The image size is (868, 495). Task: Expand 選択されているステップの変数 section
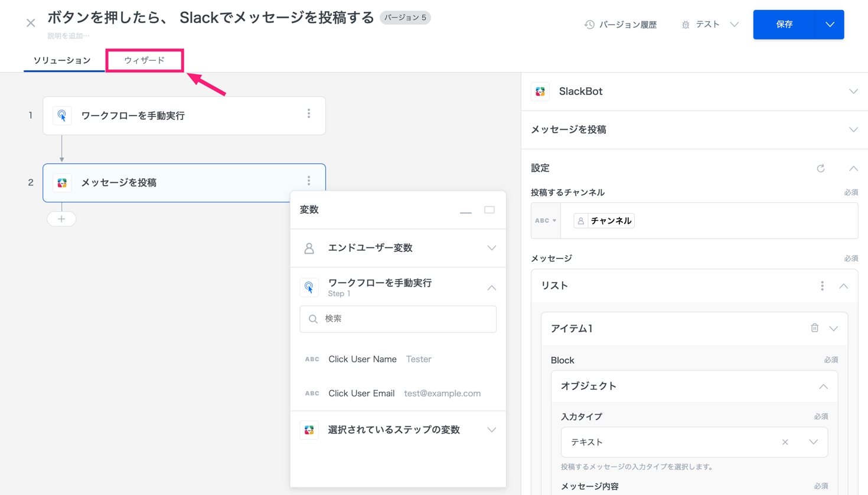(x=491, y=430)
